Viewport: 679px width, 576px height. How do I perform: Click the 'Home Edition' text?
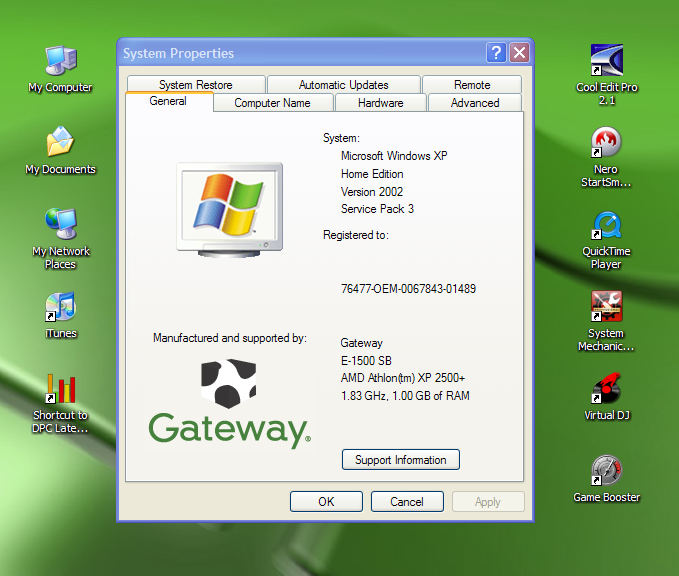(372, 174)
